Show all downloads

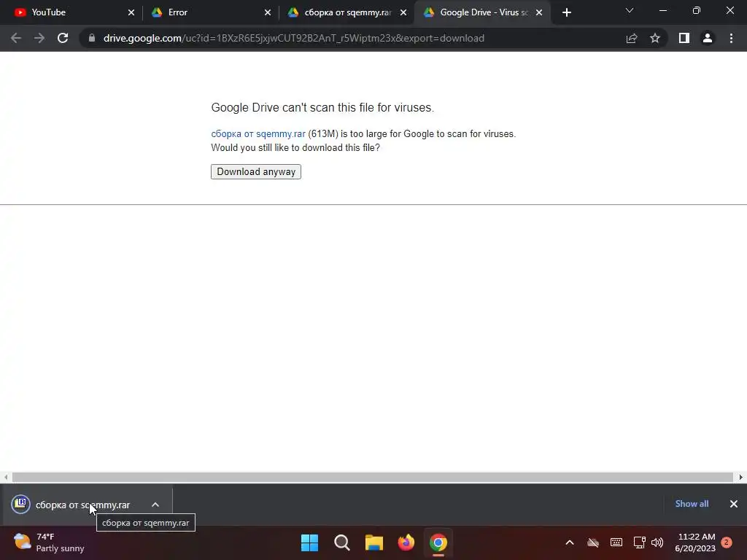692,504
